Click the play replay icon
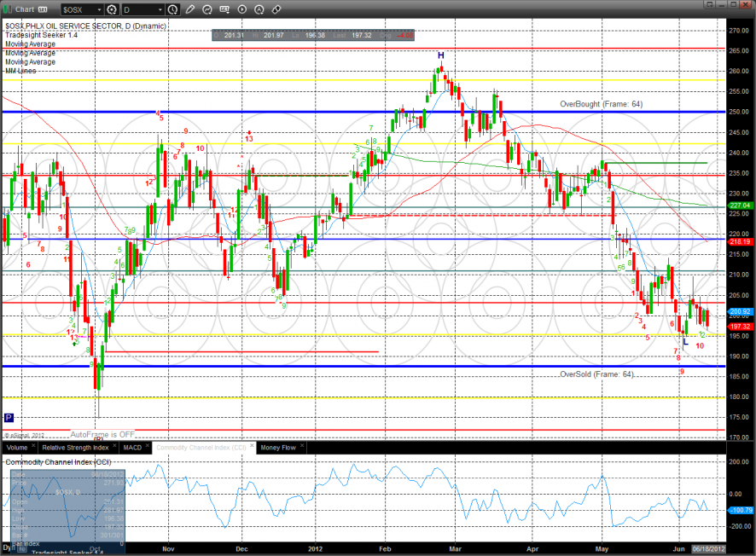 tap(242, 9)
